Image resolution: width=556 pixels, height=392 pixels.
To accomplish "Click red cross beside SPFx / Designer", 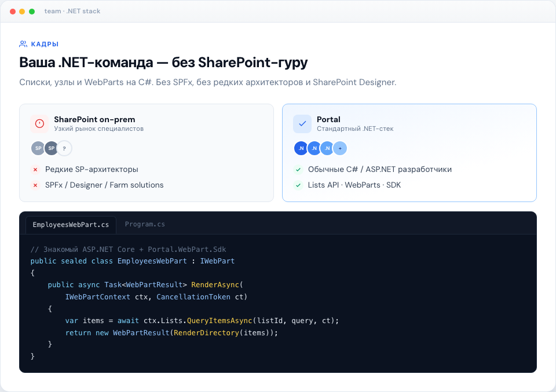I will pyautogui.click(x=35, y=185).
